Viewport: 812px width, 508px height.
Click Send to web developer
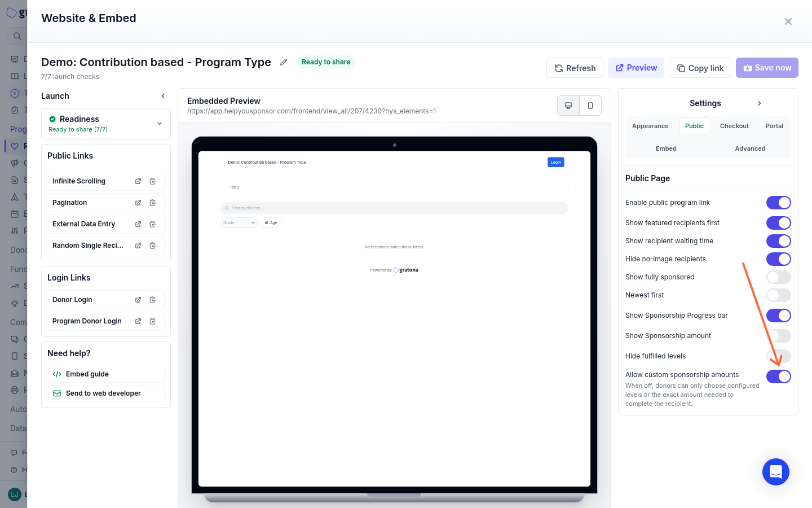106,393
